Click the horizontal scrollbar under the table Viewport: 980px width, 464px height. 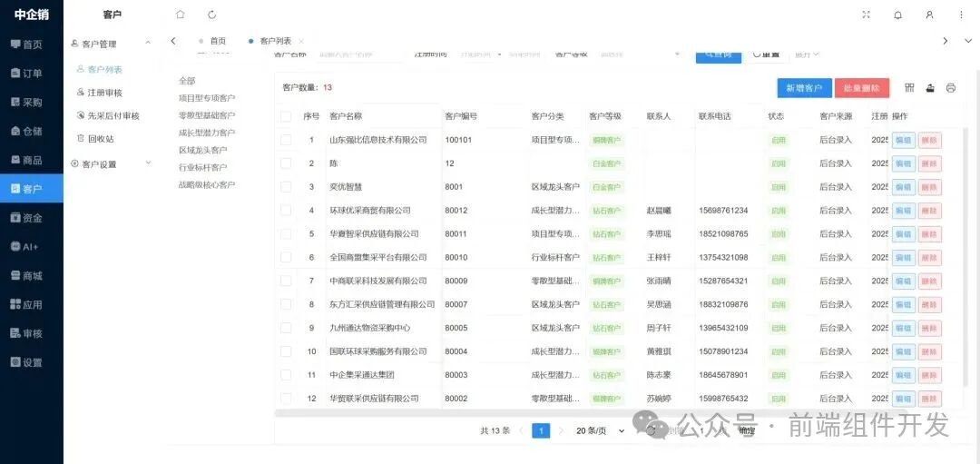(591, 413)
